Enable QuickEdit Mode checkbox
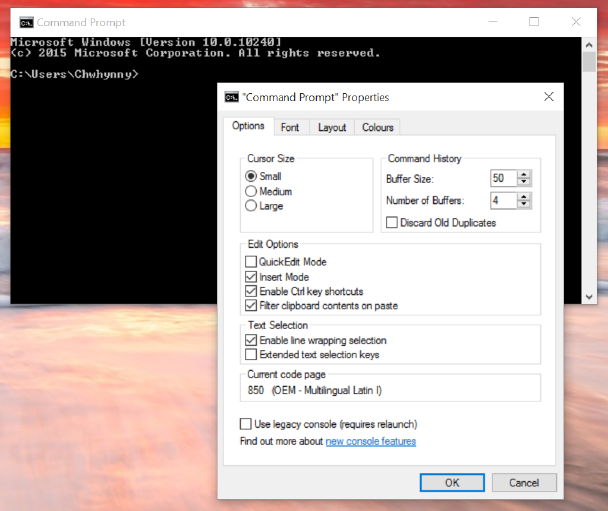The height and width of the screenshot is (511, 608). click(x=251, y=262)
